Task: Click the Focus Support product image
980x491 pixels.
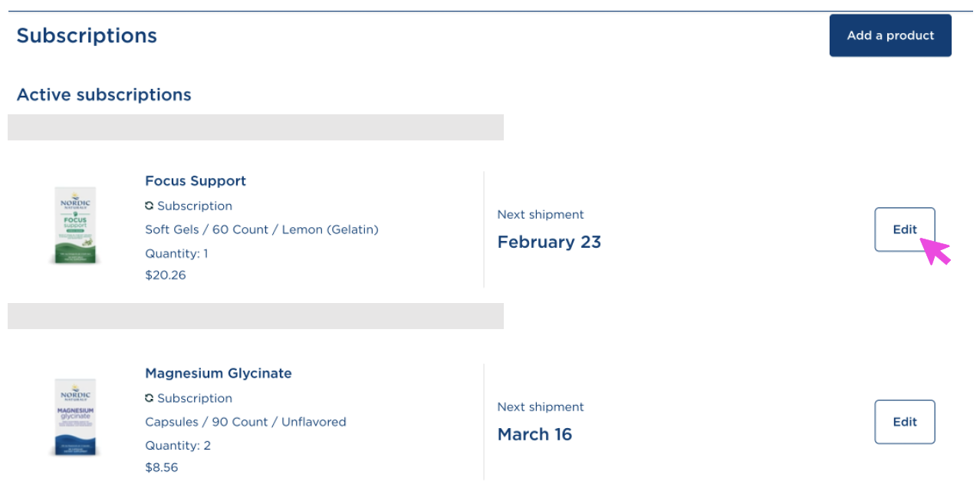Action: [x=75, y=226]
